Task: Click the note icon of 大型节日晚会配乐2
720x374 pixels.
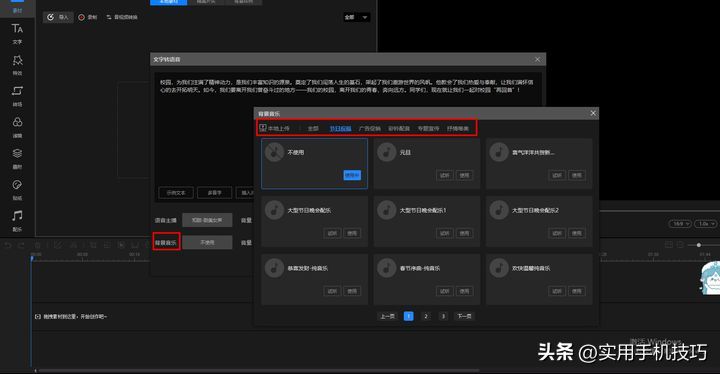Action: [499, 210]
